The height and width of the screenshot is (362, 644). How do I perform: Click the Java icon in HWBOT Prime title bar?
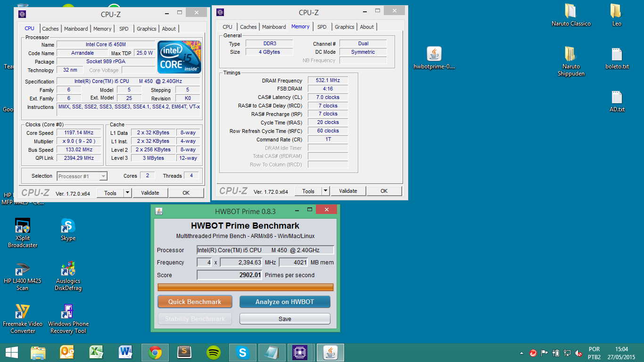pyautogui.click(x=159, y=211)
